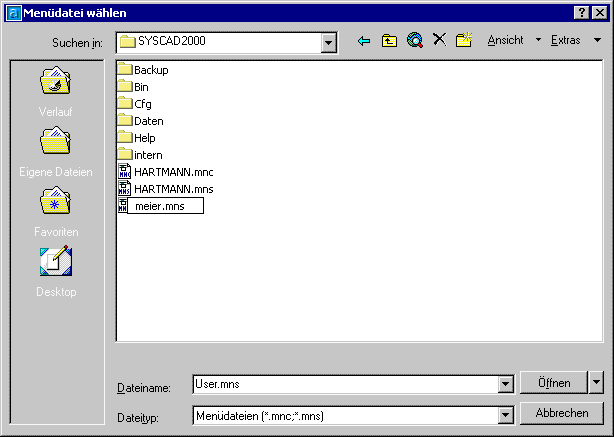614x437 pixels.
Task: Create a new folder
Action: (x=463, y=41)
